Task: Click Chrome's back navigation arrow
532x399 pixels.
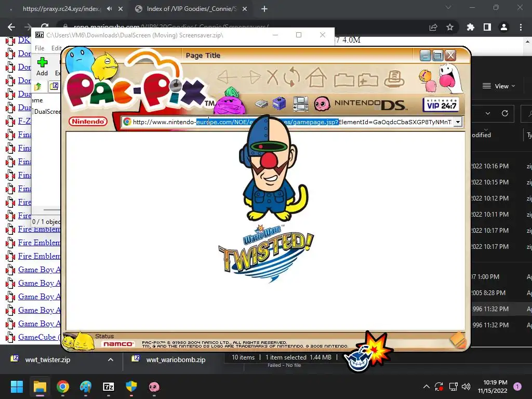Action: [11, 27]
